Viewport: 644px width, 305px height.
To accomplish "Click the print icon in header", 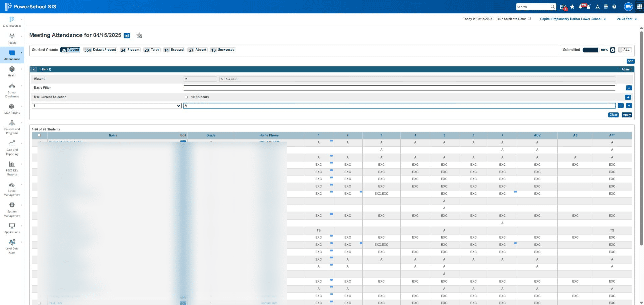I will tap(606, 7).
